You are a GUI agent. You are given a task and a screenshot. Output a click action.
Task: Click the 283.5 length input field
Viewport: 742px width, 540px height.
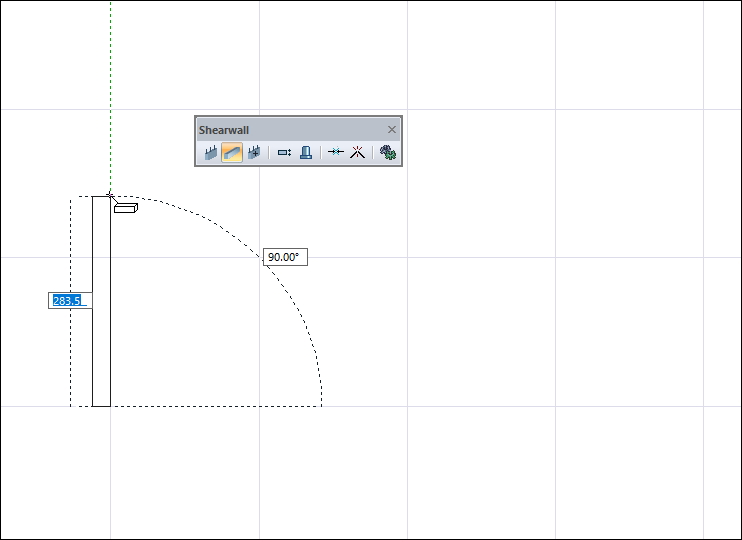pos(68,300)
